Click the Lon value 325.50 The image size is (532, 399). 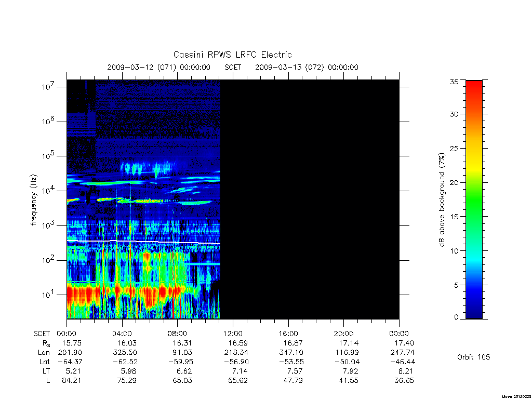coord(125,353)
